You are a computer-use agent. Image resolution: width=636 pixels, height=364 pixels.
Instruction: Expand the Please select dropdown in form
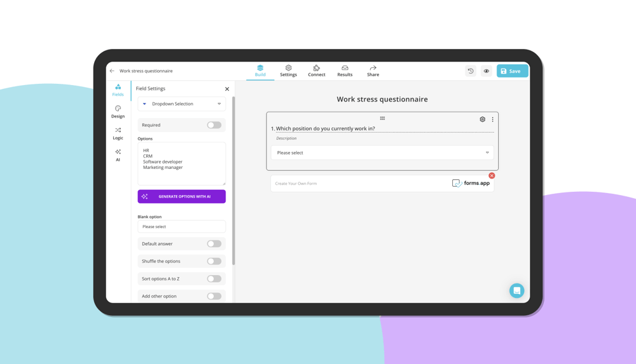pos(382,153)
